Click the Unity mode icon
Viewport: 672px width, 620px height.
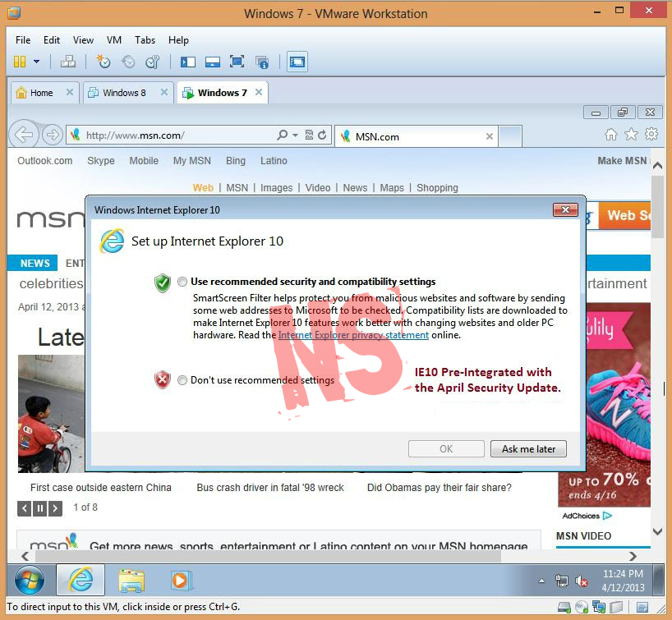click(262, 62)
